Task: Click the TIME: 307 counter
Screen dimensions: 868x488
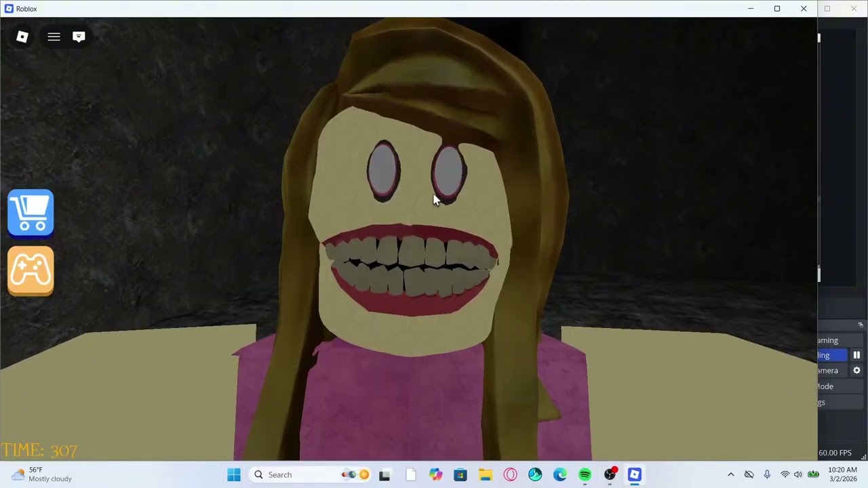Action: coord(39,451)
